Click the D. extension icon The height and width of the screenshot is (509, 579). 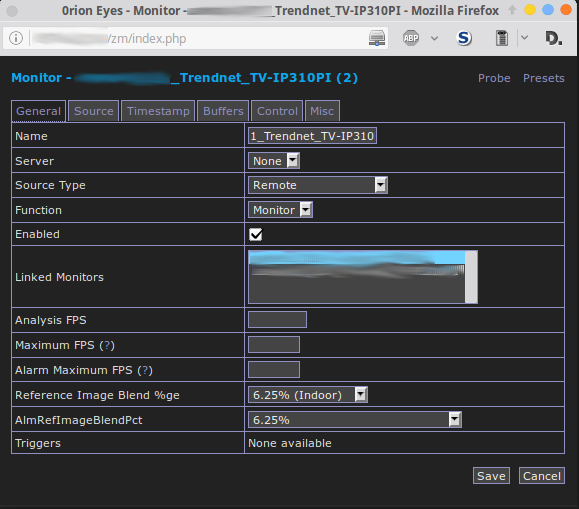pyautogui.click(x=554, y=38)
